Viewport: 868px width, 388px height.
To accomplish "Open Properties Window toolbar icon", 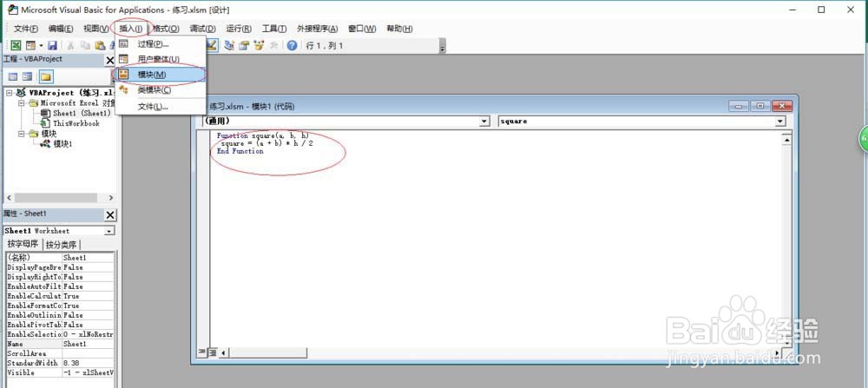I will pyautogui.click(x=244, y=46).
